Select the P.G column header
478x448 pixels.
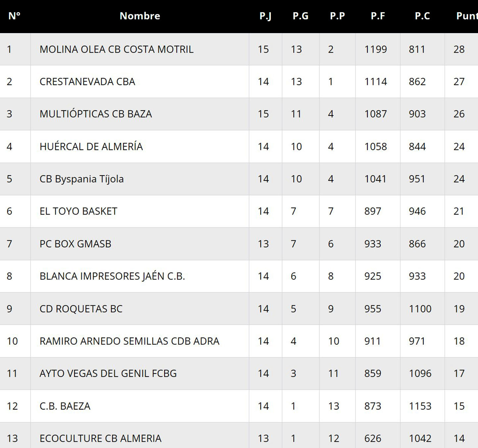tap(300, 16)
